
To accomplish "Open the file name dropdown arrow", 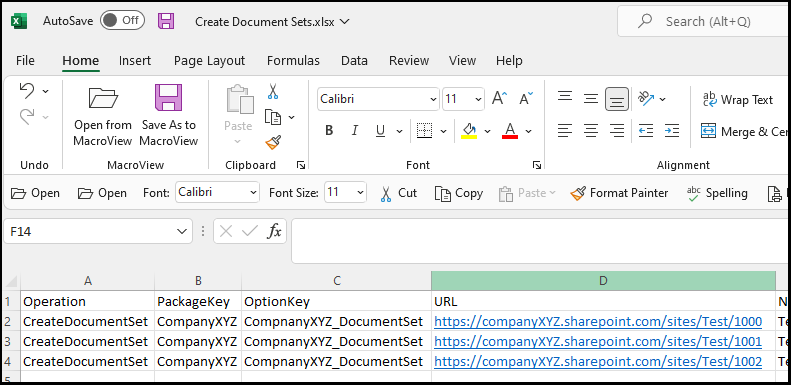I will [345, 21].
